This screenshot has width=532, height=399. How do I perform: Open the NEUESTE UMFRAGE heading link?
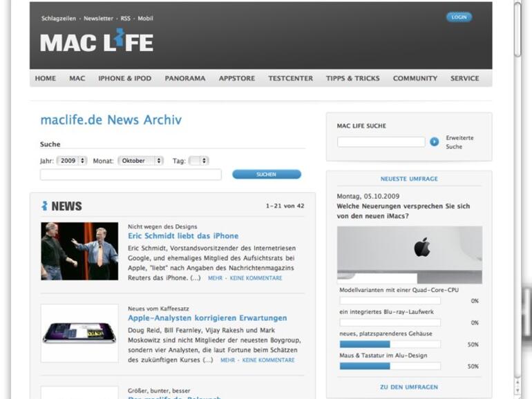click(x=409, y=179)
